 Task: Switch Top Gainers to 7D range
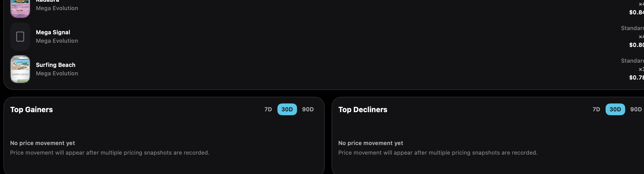pos(268,109)
